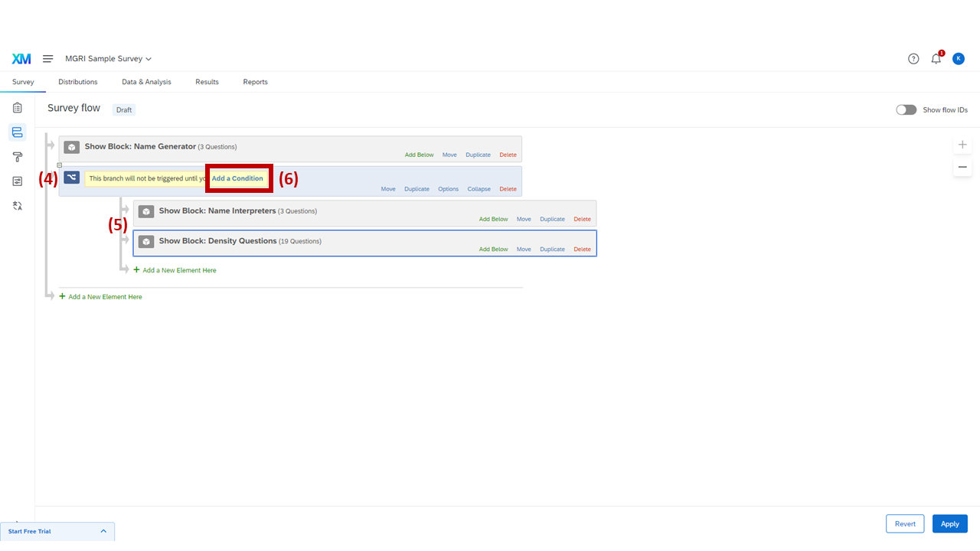The width and height of the screenshot is (980, 551).
Task: Open the notifications bell icon
Action: tap(936, 59)
